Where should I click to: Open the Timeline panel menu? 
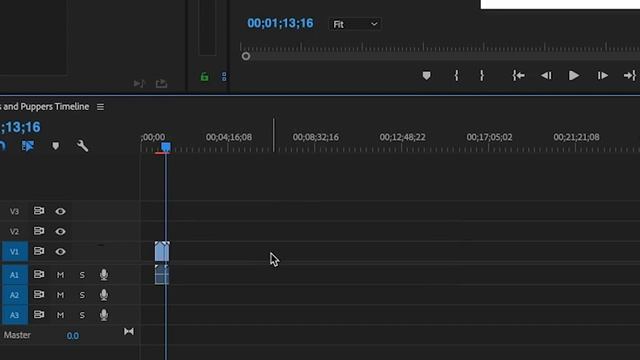[100, 107]
